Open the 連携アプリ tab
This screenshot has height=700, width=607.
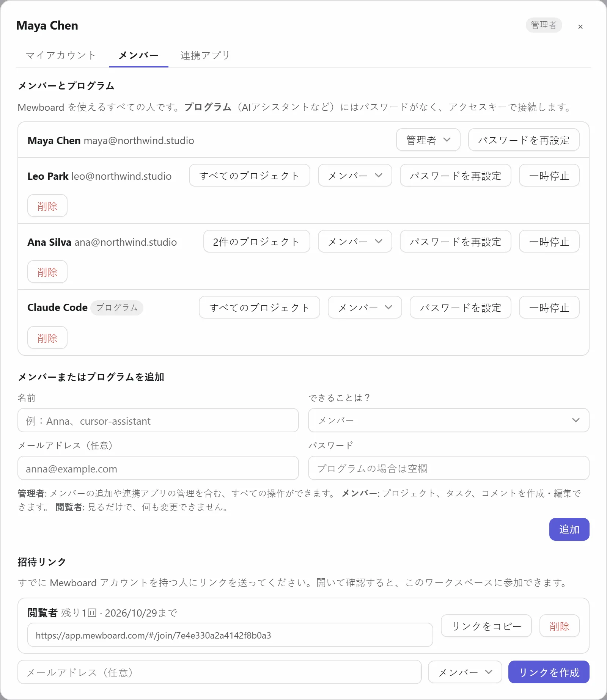205,55
